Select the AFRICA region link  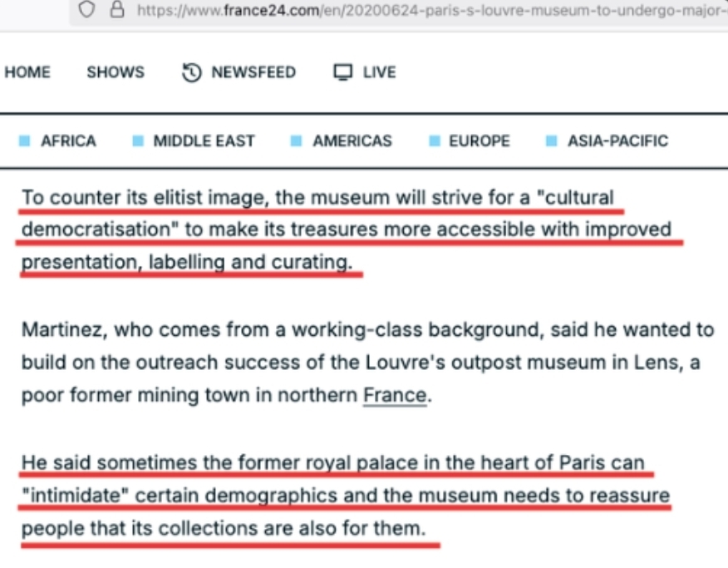click(x=68, y=141)
